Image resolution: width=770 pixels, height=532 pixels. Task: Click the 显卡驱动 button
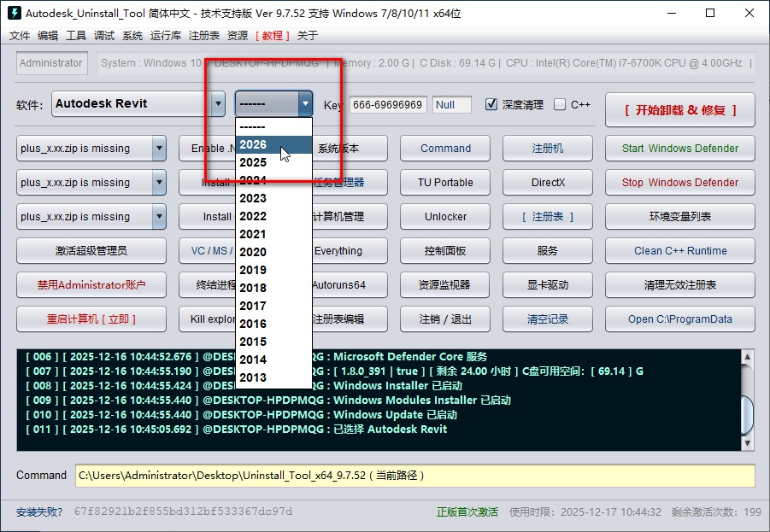coord(548,284)
